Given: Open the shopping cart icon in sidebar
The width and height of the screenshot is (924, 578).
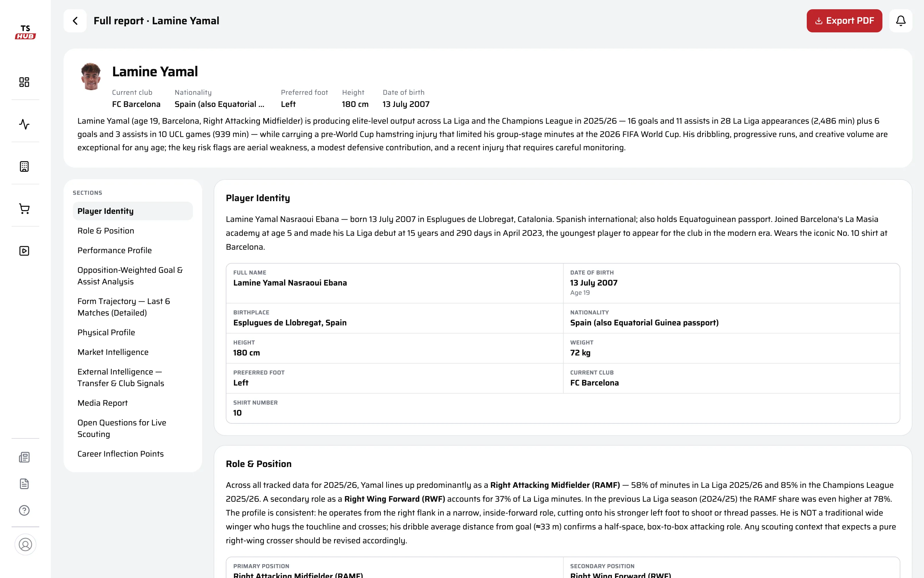Looking at the screenshot, I should pos(25,209).
